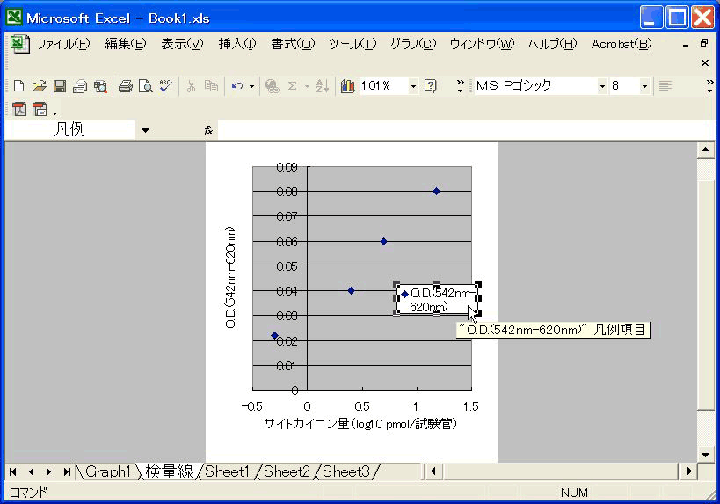Viewport: 720px width, 504px height.
Task: Run the spelling check tool
Action: click(165, 87)
